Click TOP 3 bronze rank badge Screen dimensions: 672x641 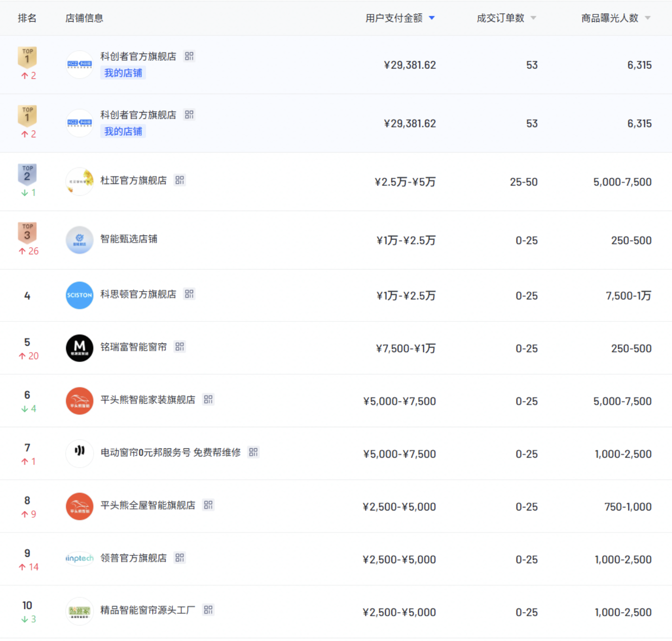tap(27, 233)
